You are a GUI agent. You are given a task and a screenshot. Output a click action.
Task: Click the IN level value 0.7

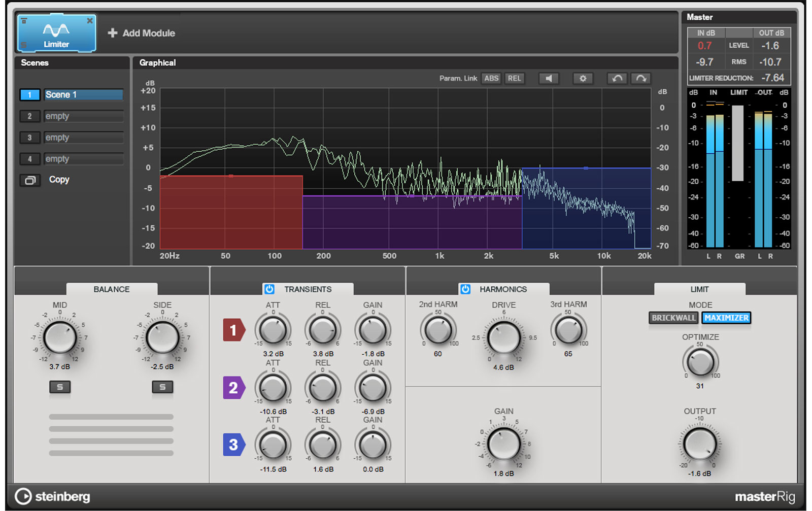pyautogui.click(x=704, y=46)
